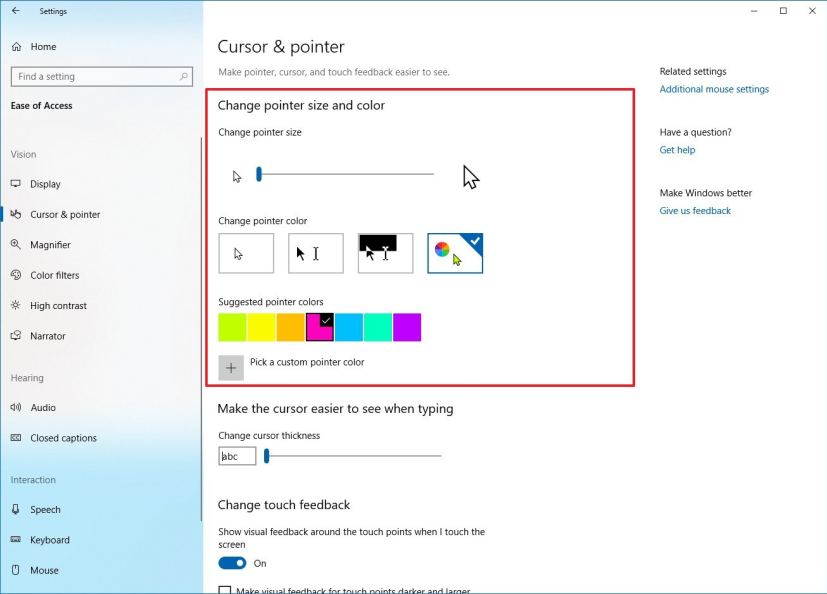Open Mouse settings under Interaction
This screenshot has width=827, height=594.
click(45, 570)
